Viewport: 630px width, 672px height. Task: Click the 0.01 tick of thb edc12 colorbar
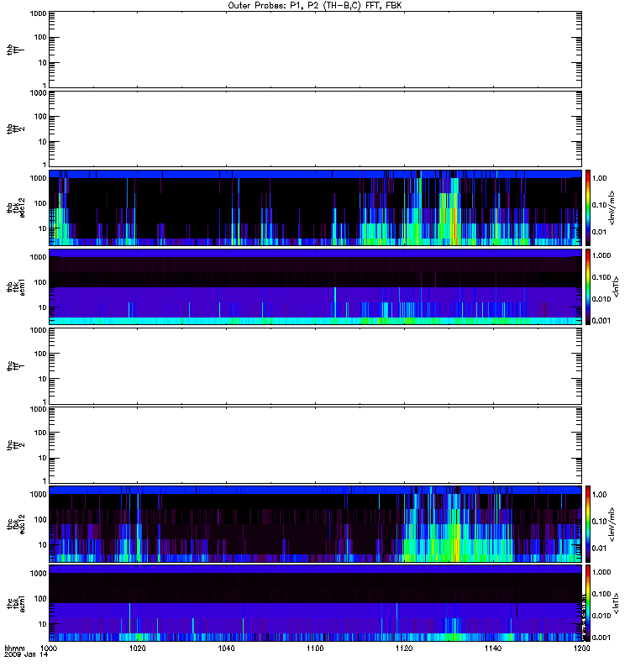600,232
